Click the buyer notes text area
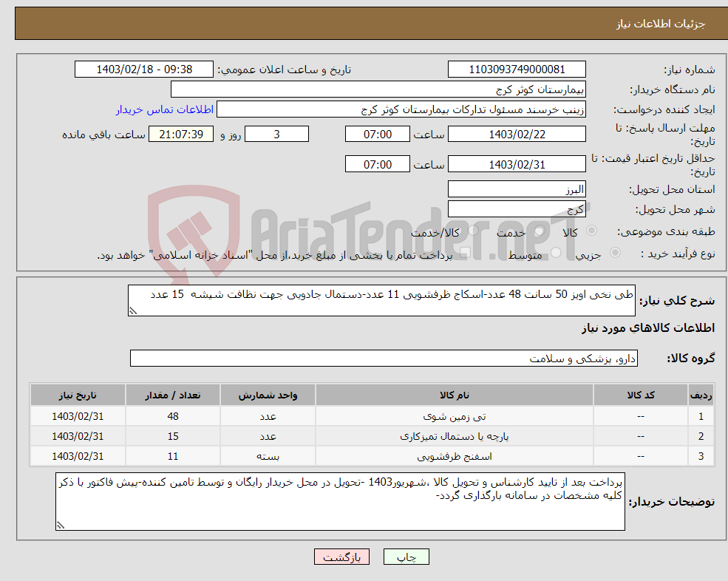Image resolution: width=728 pixels, height=581 pixels. pos(340,502)
